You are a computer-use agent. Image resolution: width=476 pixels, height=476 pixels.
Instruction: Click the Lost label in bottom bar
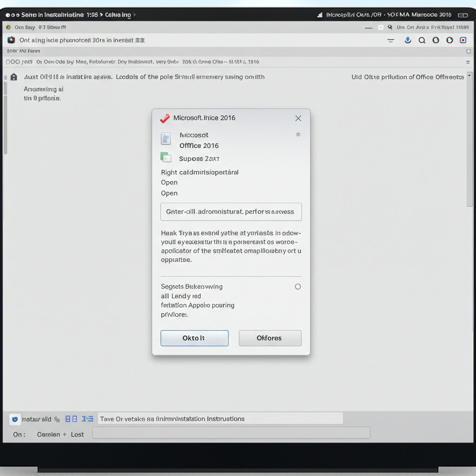click(x=78, y=435)
